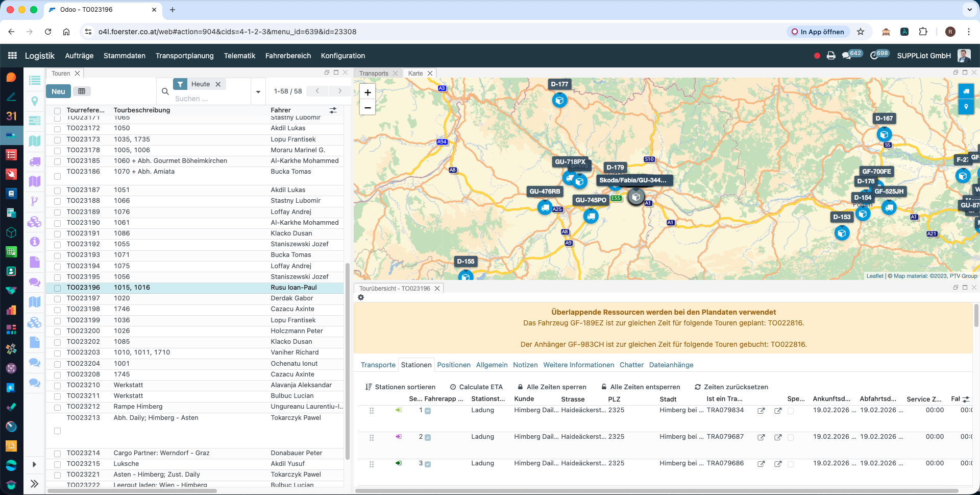The image size is (980, 495).
Task: Open the Transportplanung menu
Action: click(x=185, y=56)
